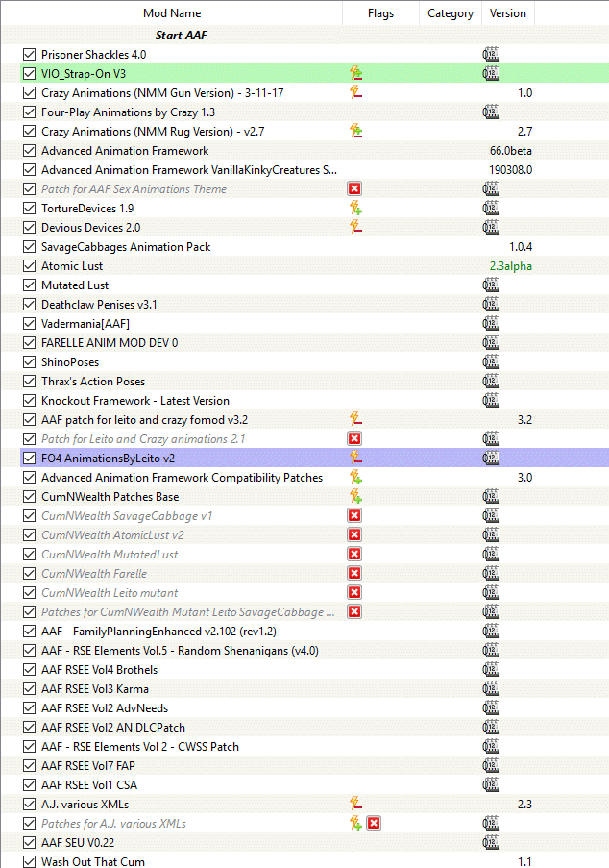
Task: Uncheck the Atomic Lust checkbox
Action: pos(30,265)
